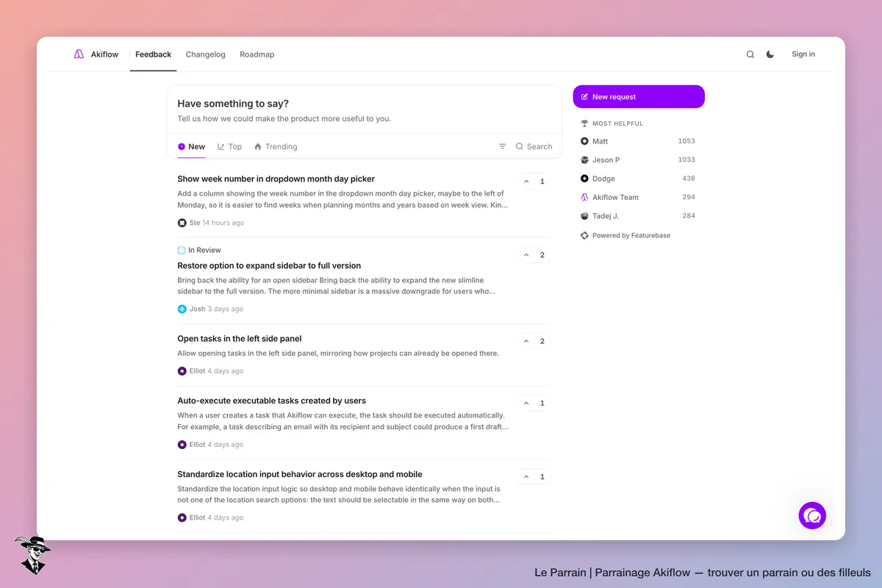Switch to the Feedback tab
The image size is (882, 588).
point(154,54)
